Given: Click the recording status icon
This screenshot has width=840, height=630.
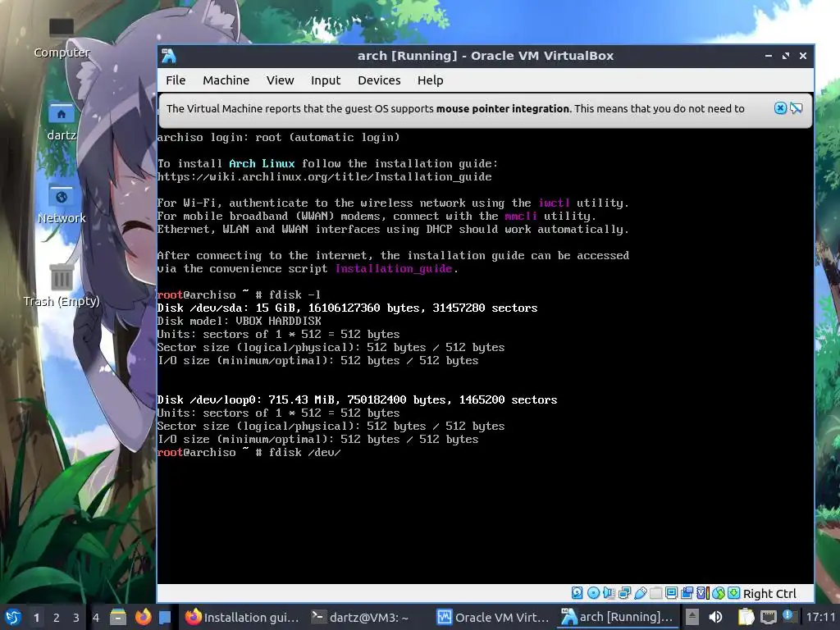Looking at the screenshot, I should pos(687,592).
